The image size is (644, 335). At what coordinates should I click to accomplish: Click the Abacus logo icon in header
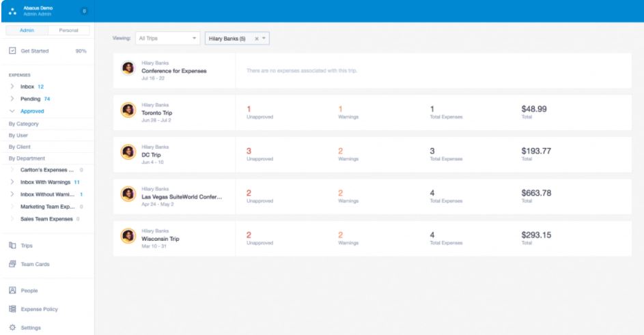pos(12,11)
